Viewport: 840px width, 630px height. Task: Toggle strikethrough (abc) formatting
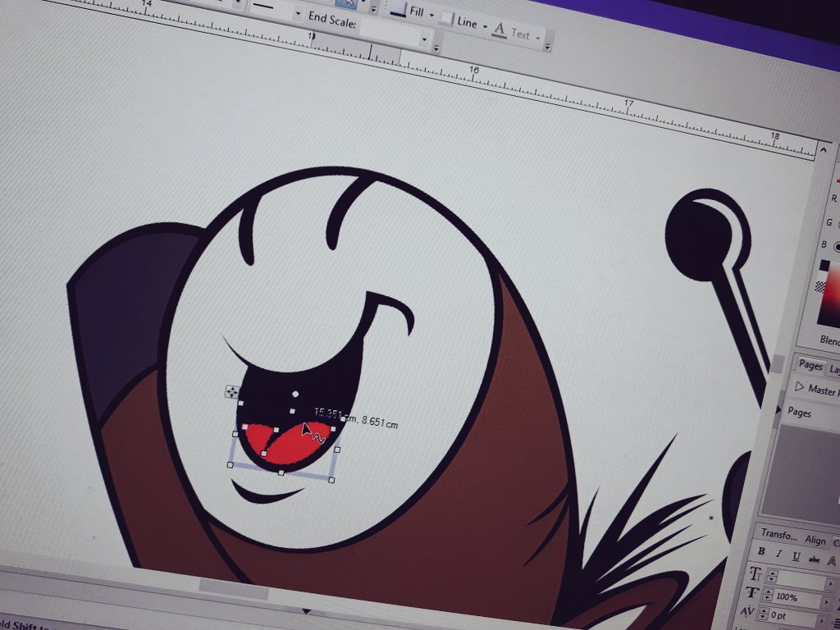tap(814, 559)
